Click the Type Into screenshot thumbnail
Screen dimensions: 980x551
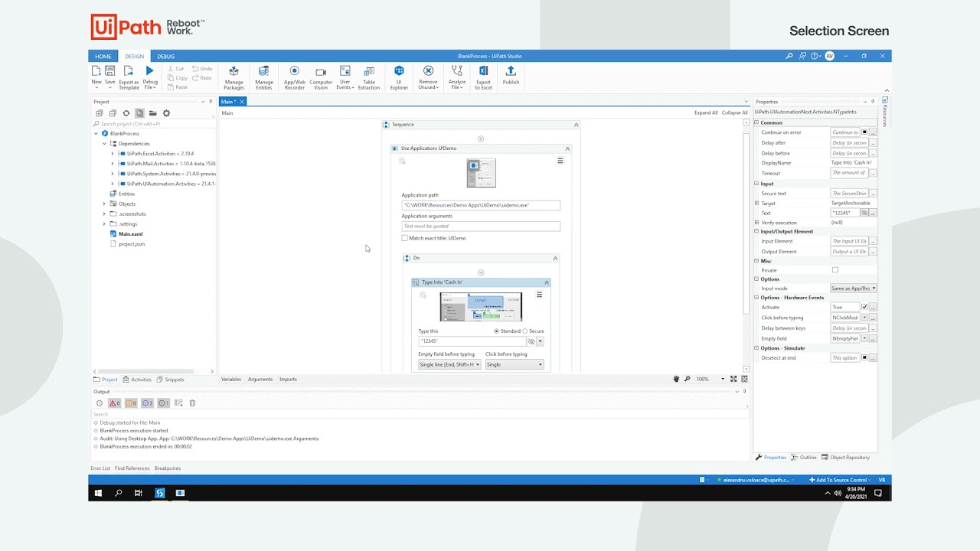481,307
